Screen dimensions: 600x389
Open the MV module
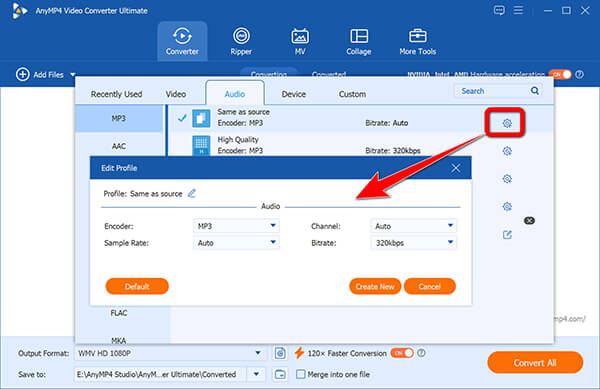[x=300, y=41]
